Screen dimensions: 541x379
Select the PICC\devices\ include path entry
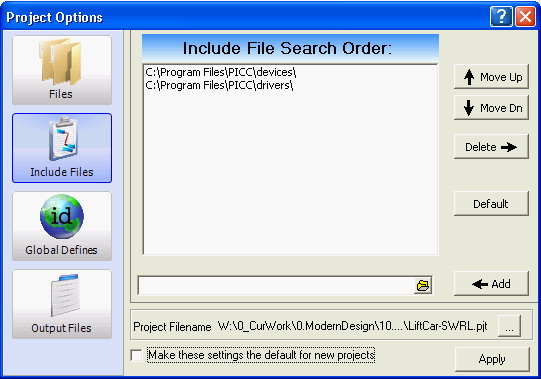coord(221,72)
